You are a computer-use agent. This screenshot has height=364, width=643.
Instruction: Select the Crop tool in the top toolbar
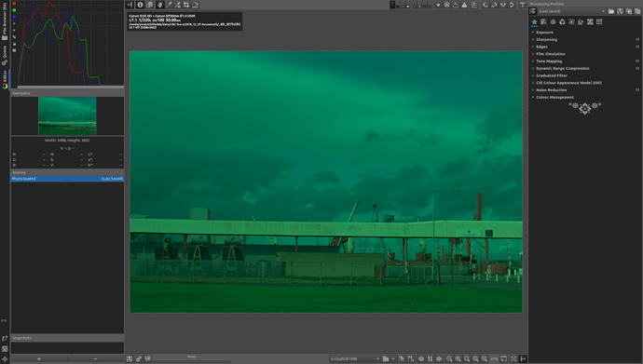click(x=186, y=5)
